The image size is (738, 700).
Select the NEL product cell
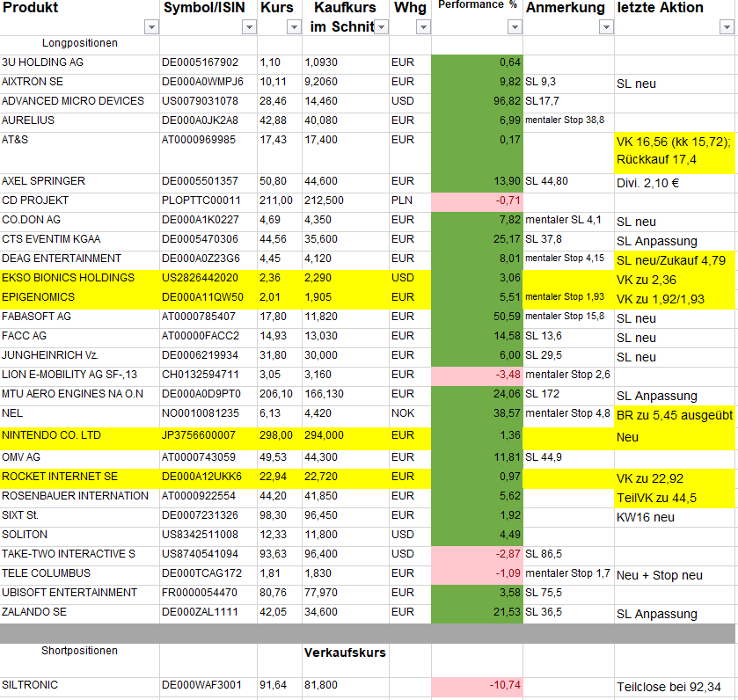coord(79,416)
